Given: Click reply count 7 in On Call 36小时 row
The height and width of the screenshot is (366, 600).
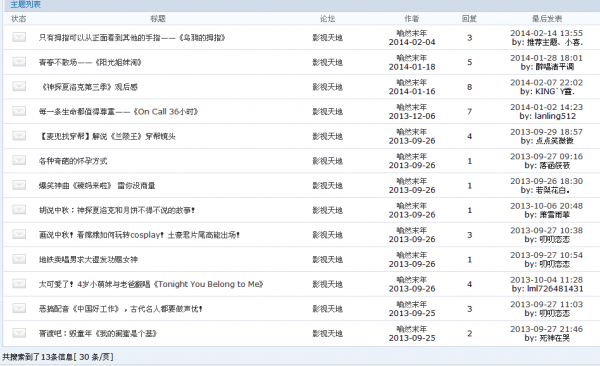Looking at the screenshot, I should 470,111.
